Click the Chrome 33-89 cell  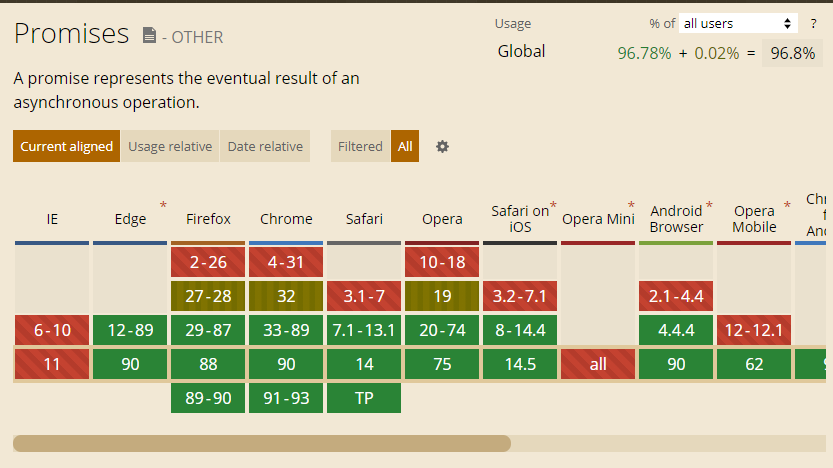tap(286, 330)
